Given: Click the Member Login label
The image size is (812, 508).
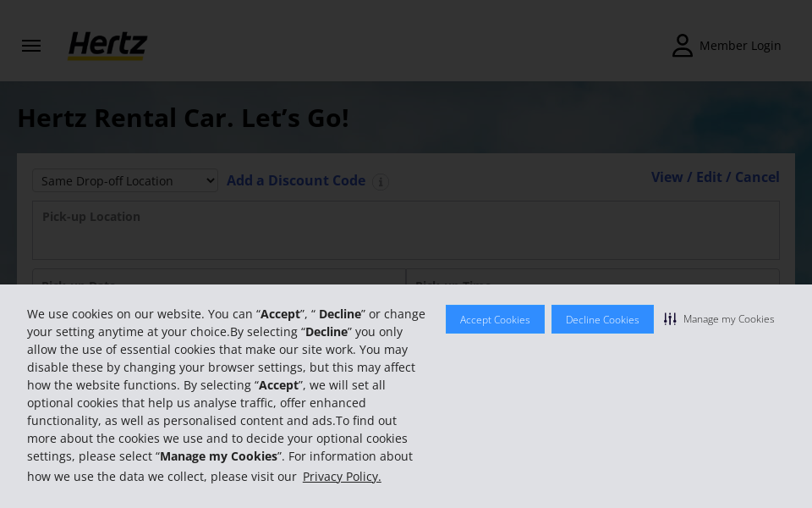Looking at the screenshot, I should click(x=740, y=45).
